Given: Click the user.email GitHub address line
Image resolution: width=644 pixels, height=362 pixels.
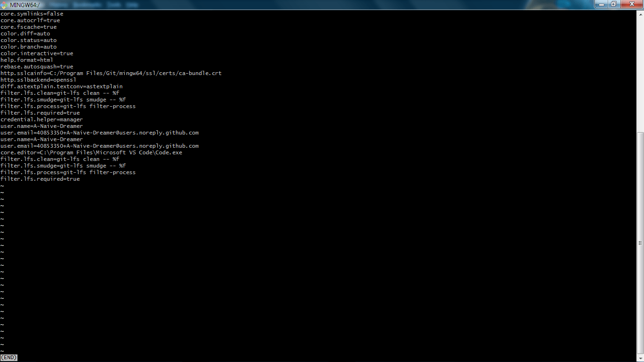Looking at the screenshot, I should (x=100, y=133).
